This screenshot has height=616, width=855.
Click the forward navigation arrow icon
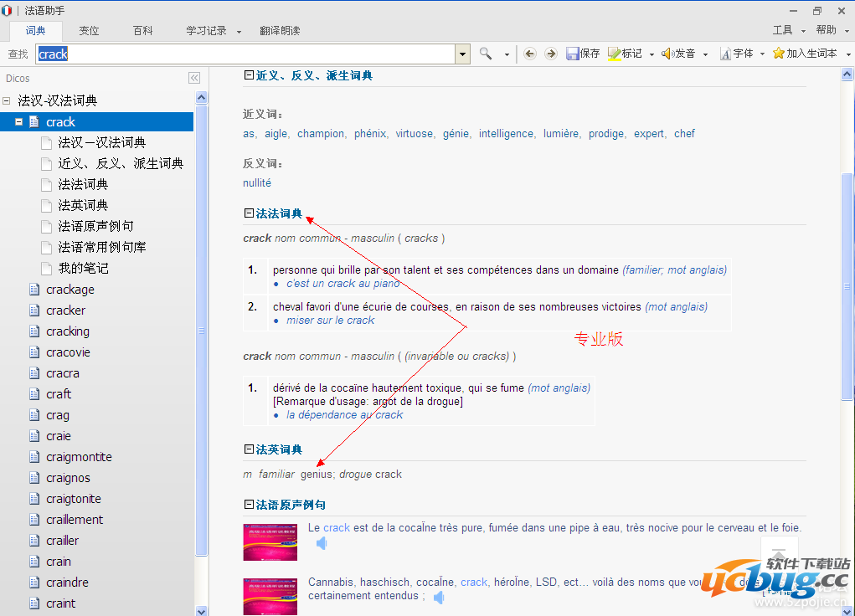coord(550,54)
